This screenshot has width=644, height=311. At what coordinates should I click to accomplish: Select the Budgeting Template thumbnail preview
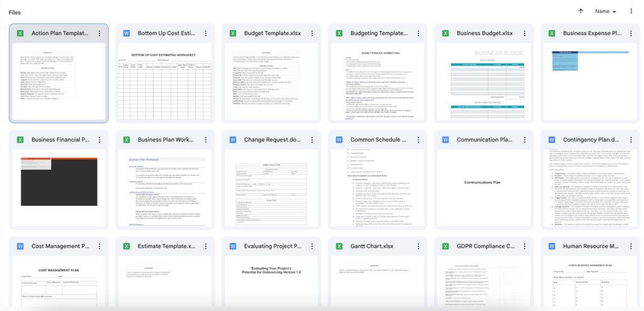coord(378,81)
